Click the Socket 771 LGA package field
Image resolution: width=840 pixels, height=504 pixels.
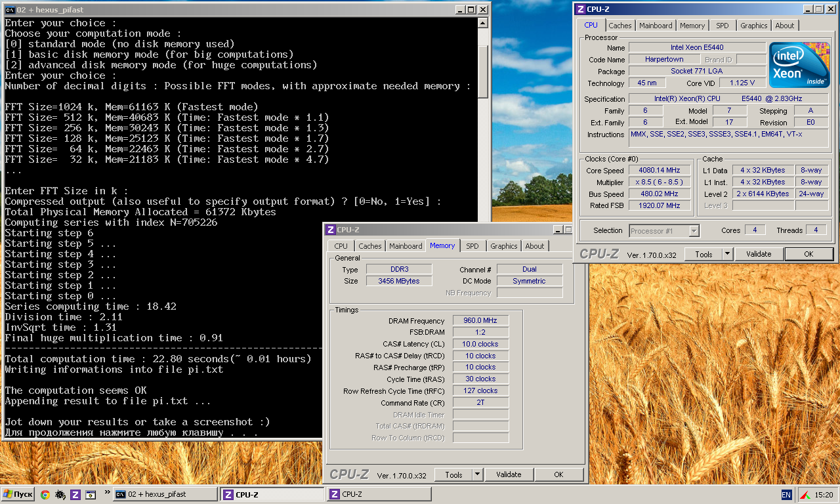pyautogui.click(x=697, y=71)
